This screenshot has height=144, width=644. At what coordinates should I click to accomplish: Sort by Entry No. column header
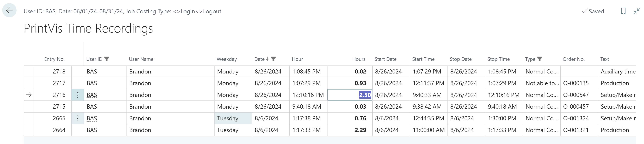pyautogui.click(x=54, y=59)
